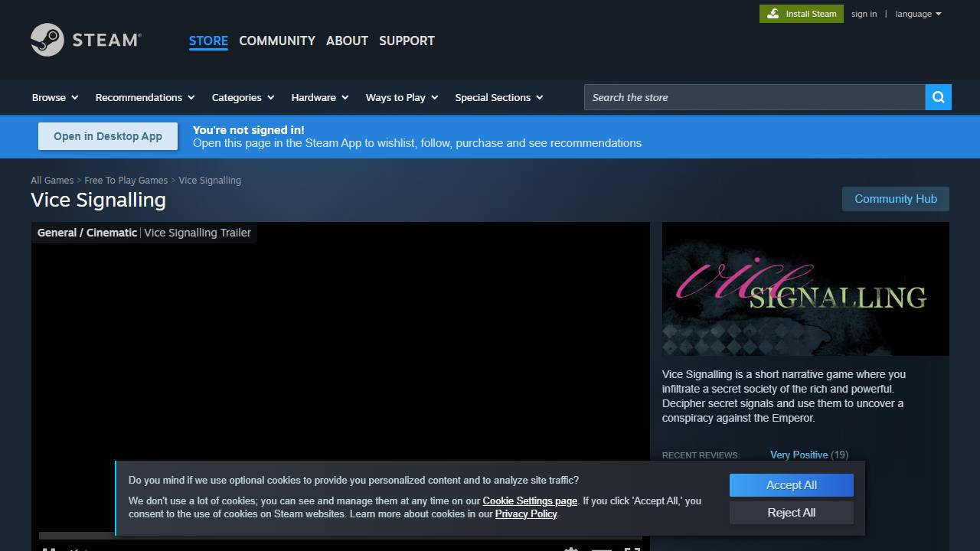Click the Vice Signalling breadcrumb
The width and height of the screenshot is (980, 551).
[x=210, y=180]
